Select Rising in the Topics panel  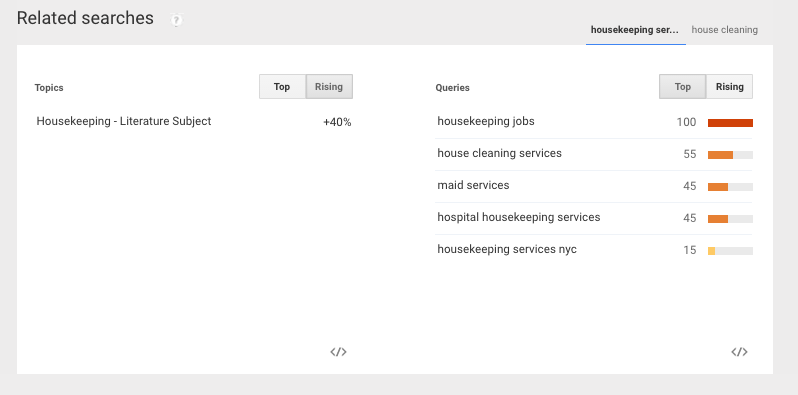pos(329,87)
